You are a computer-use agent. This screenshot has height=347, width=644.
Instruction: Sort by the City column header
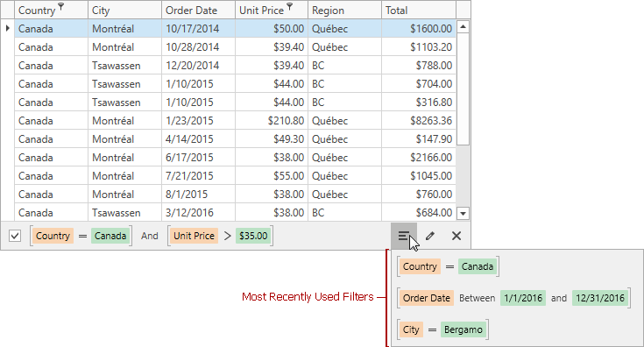pos(124,10)
